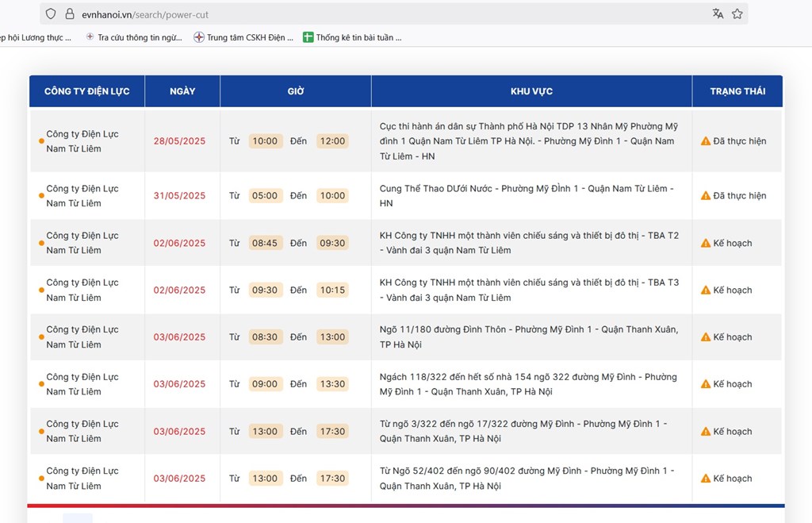This screenshot has height=523, width=812.
Task: Bookmark this page with the star icon
Action: [737, 14]
